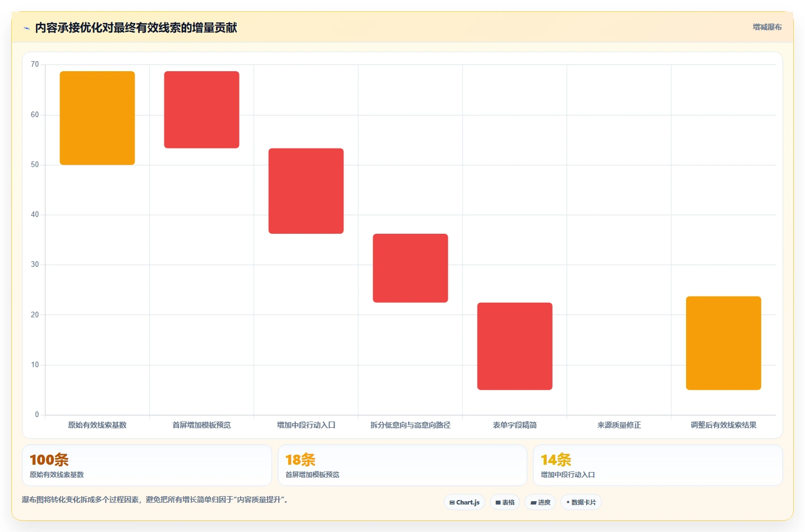Viewport: 805px width, 532px height.
Task: Select the orange bar for 调整后有效线索结果
Action: (x=724, y=343)
